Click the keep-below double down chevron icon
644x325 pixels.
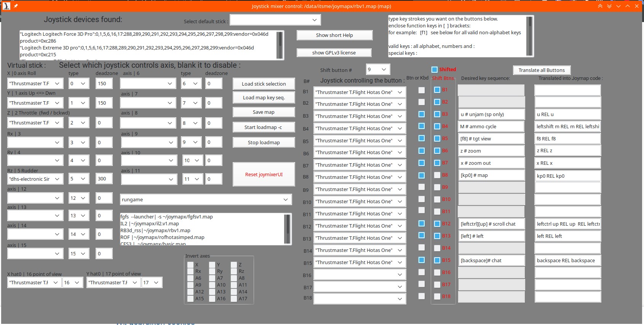(609, 6)
